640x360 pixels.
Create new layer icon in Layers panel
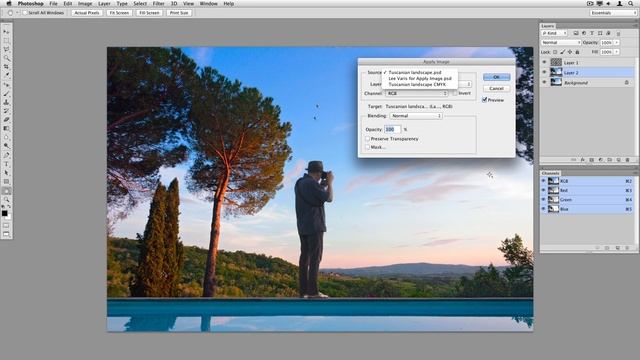pos(618,160)
